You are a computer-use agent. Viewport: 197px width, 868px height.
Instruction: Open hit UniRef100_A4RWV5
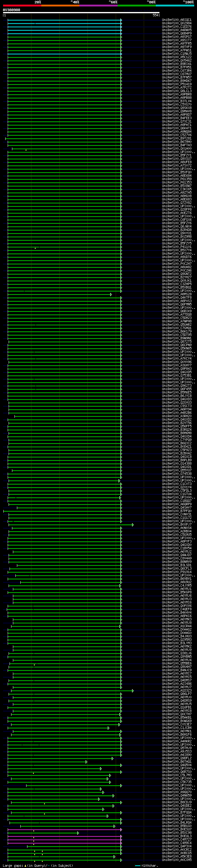click(177, 30)
